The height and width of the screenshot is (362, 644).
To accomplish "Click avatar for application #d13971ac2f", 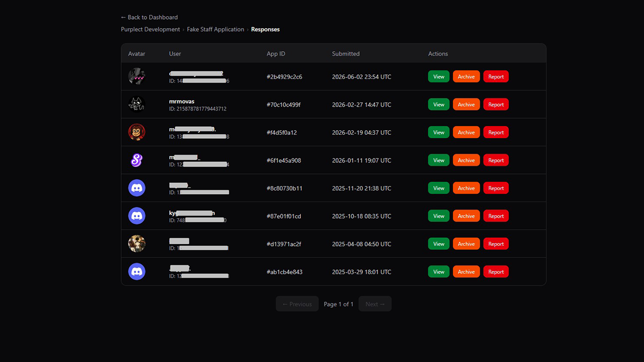I will (x=137, y=244).
